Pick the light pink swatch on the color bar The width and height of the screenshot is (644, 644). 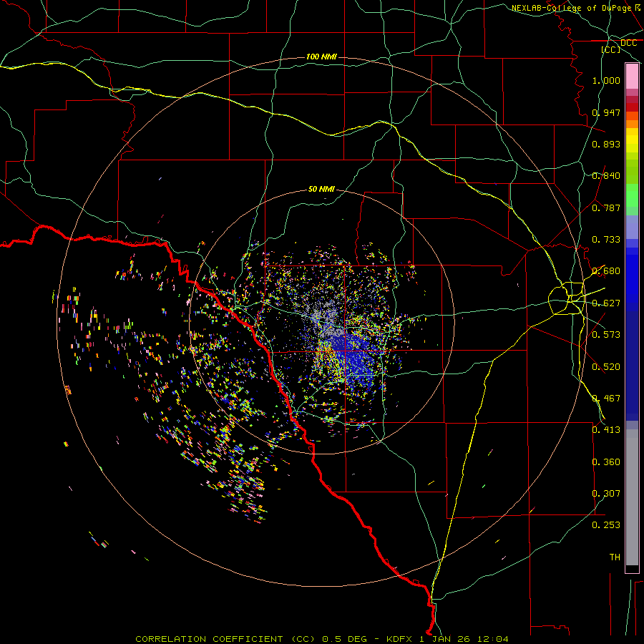(x=632, y=77)
